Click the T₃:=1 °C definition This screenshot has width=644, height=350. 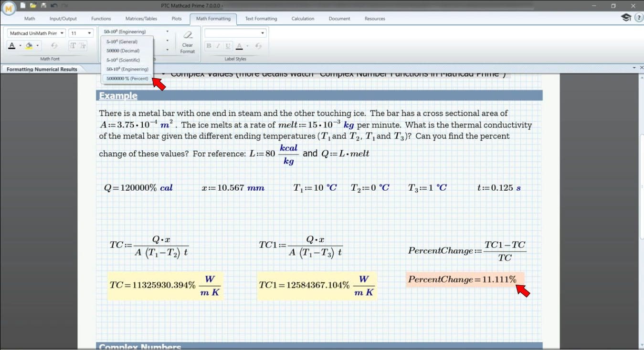(x=427, y=188)
